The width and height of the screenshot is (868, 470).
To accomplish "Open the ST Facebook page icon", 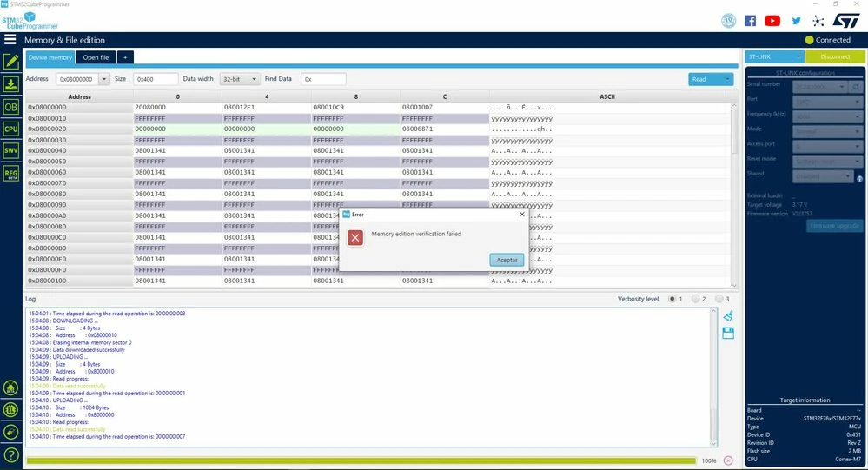I will [x=750, y=21].
